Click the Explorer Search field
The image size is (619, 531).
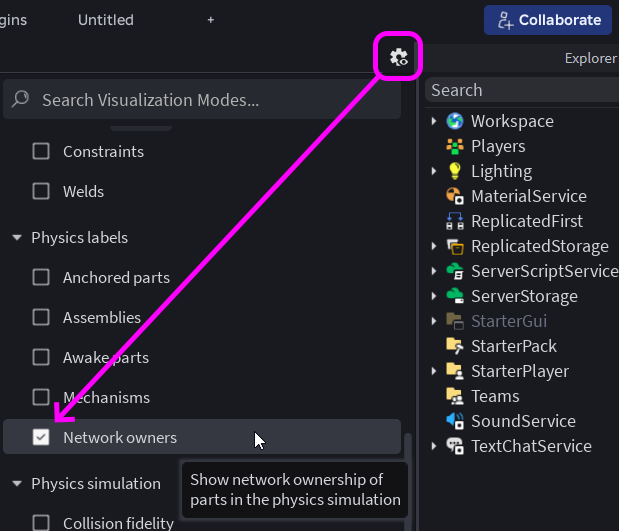[522, 90]
